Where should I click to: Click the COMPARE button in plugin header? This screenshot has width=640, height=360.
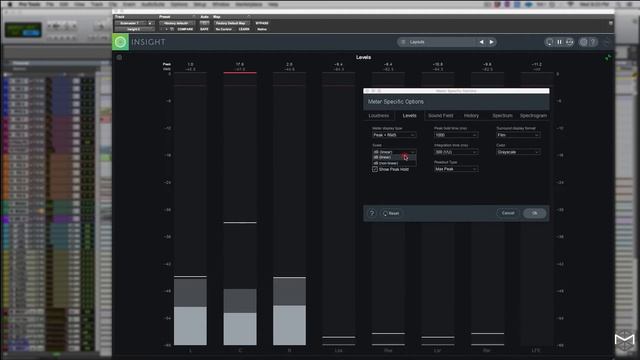point(185,29)
